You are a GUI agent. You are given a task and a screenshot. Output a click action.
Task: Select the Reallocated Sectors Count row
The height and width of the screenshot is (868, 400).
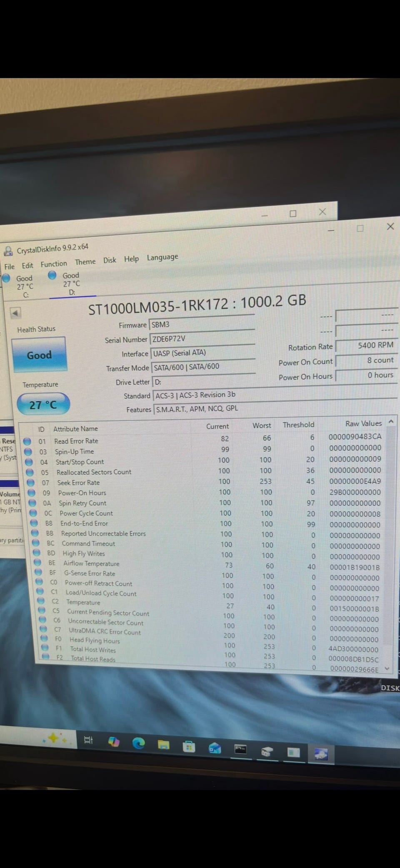(x=204, y=471)
